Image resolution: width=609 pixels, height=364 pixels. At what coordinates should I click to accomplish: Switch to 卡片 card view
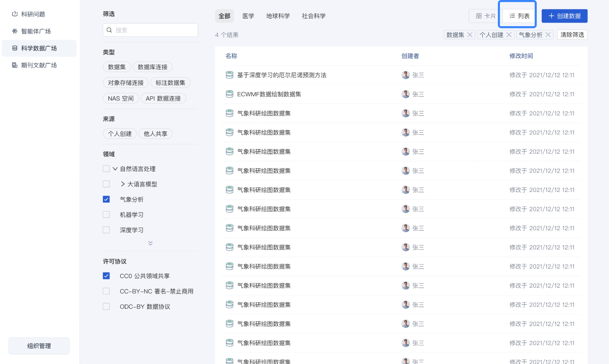[x=485, y=16]
